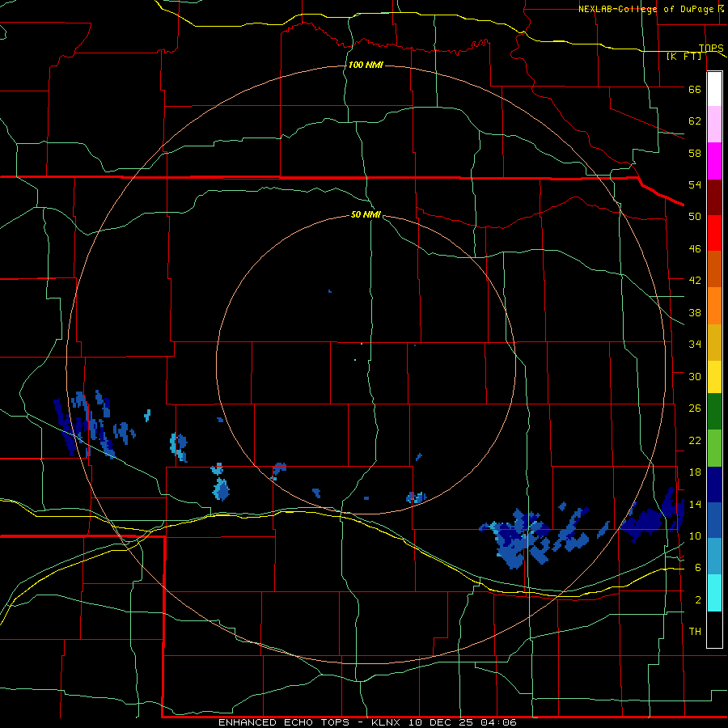Click the TH legend label
The height and width of the screenshot is (728, 728).
click(x=695, y=632)
